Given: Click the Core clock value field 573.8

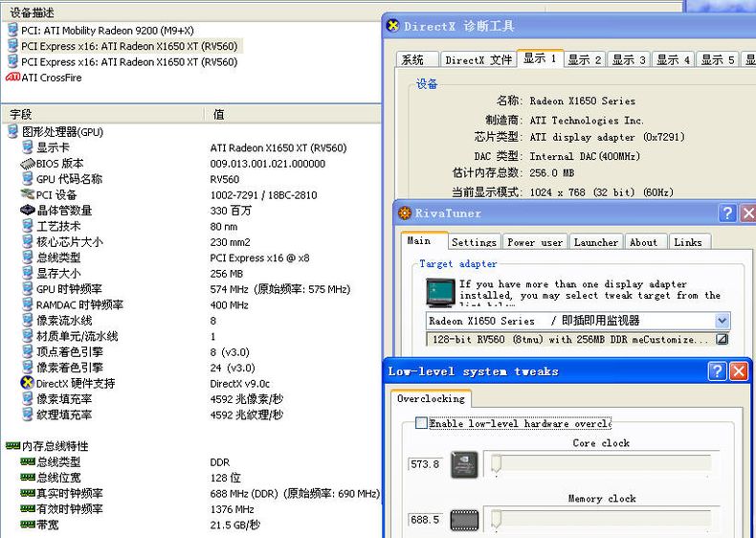Looking at the screenshot, I should (425, 464).
